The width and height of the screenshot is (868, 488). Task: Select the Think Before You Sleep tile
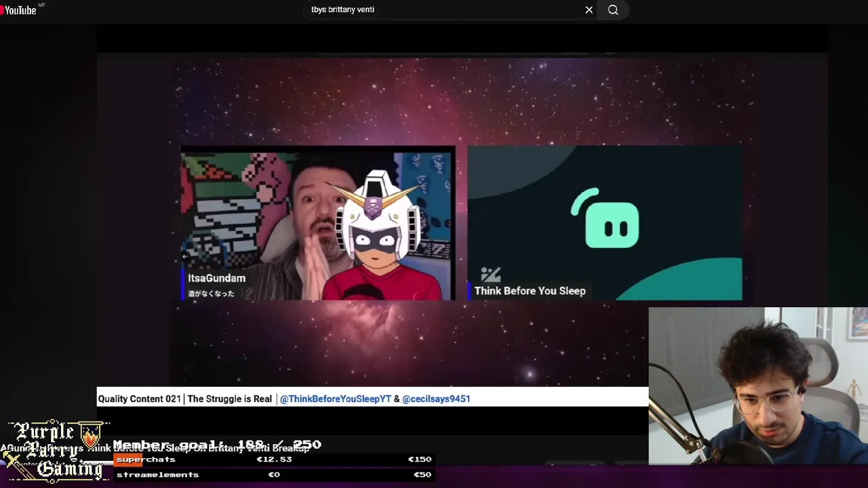(604, 223)
